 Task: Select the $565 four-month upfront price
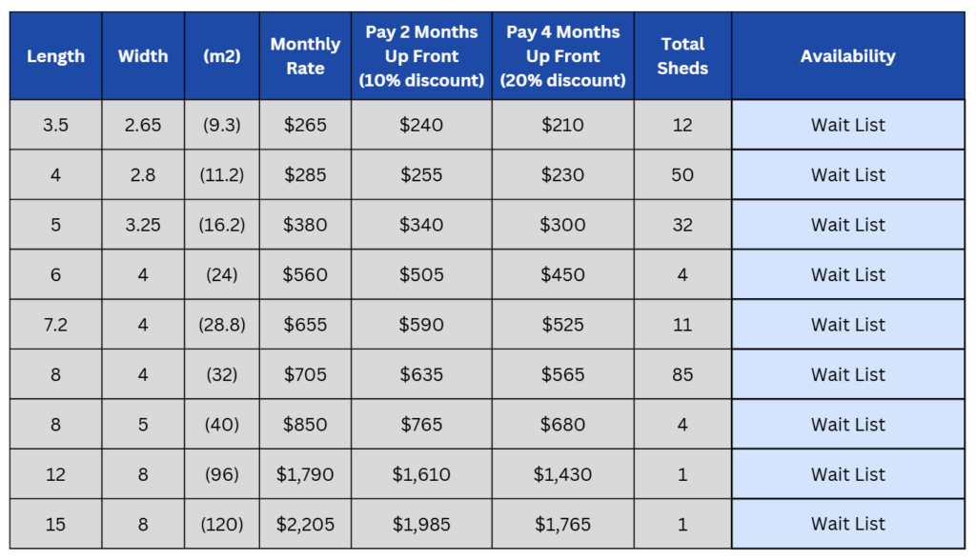click(x=562, y=374)
